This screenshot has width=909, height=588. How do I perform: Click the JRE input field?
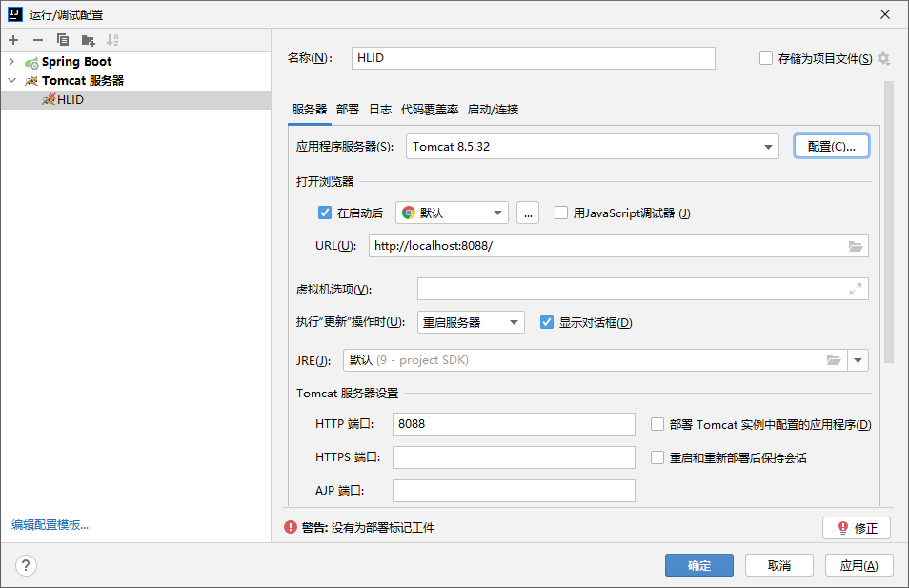[596, 360]
